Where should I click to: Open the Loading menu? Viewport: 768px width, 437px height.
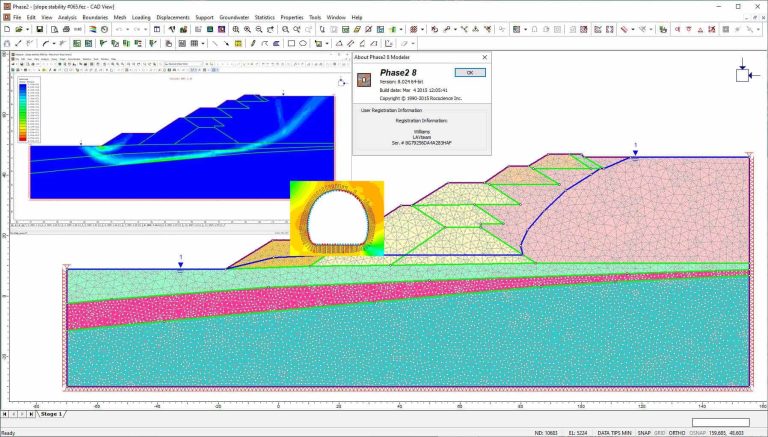tap(141, 17)
